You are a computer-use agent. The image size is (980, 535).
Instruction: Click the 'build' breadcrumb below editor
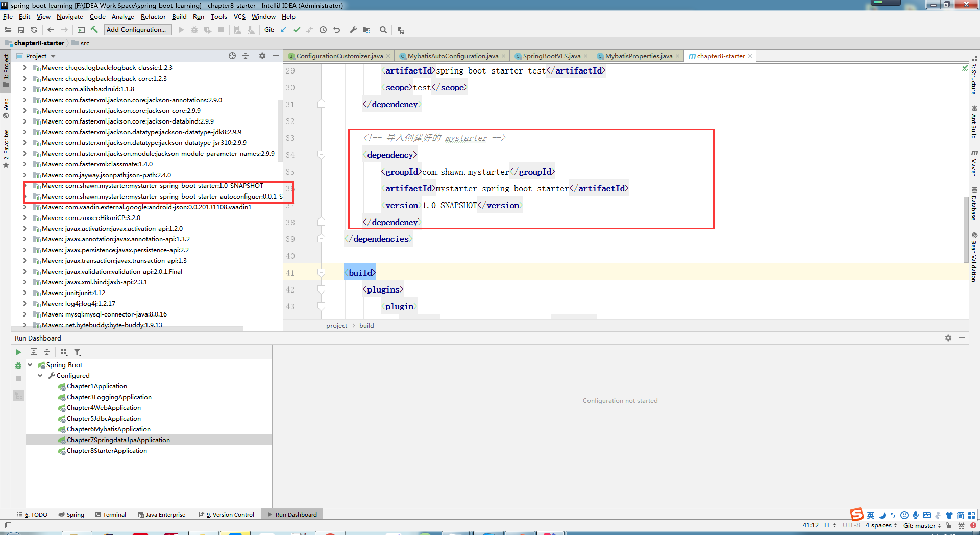366,326
